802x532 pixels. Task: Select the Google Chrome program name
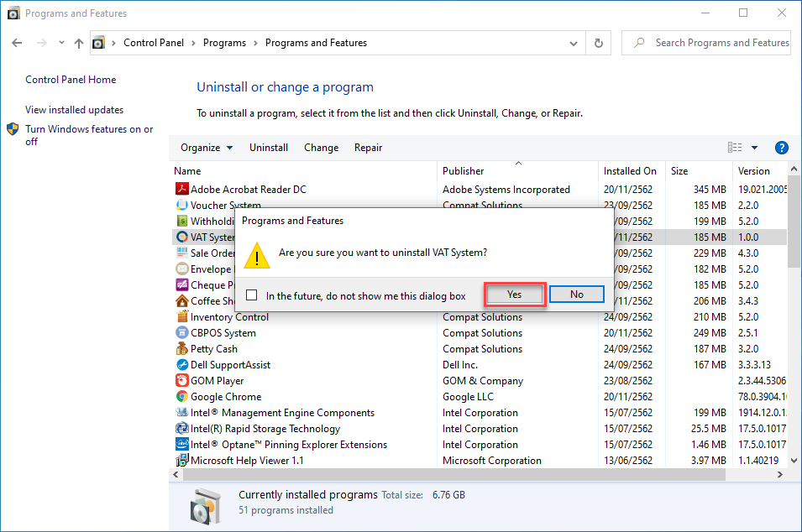point(226,397)
